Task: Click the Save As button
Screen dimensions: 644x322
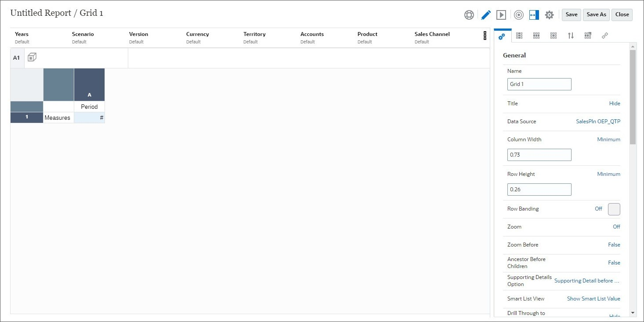Action: tap(596, 14)
